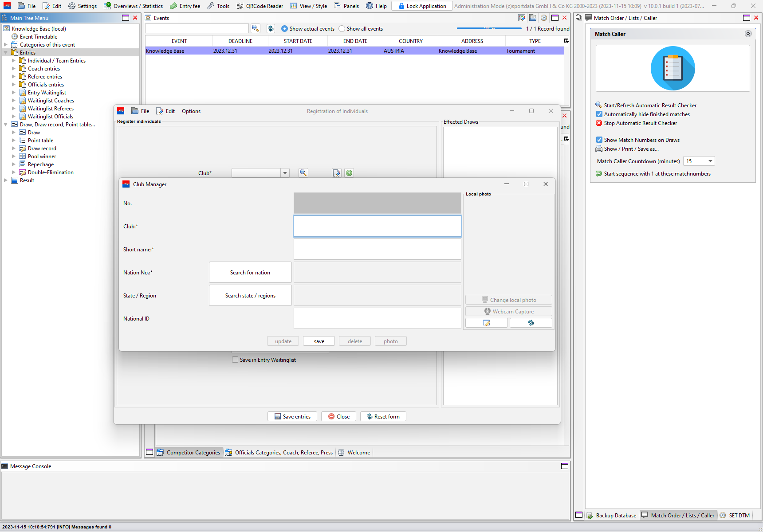Click the edit photo icon button in Club Manager

coord(487,323)
